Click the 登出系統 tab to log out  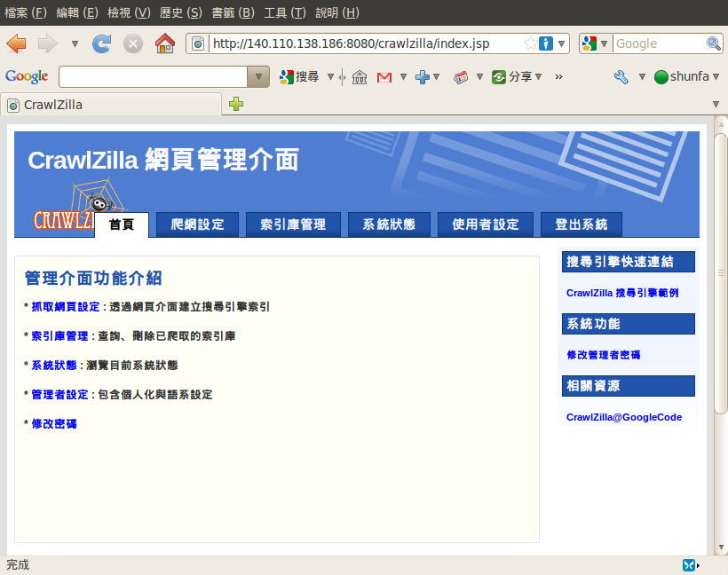[582, 224]
